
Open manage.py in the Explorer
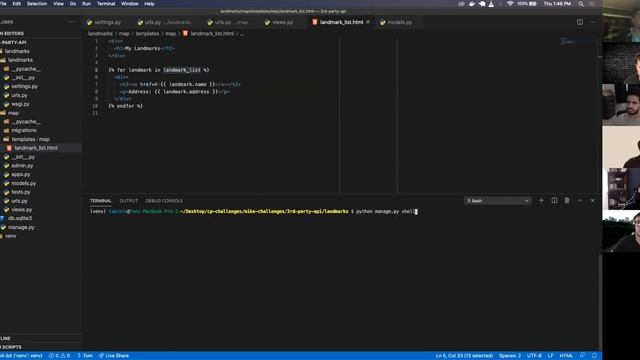pyautogui.click(x=21, y=227)
